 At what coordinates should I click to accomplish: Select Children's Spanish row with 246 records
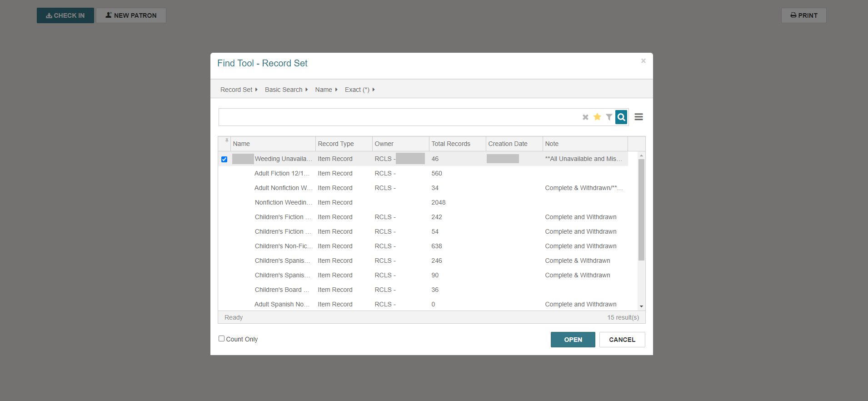pyautogui.click(x=423, y=261)
